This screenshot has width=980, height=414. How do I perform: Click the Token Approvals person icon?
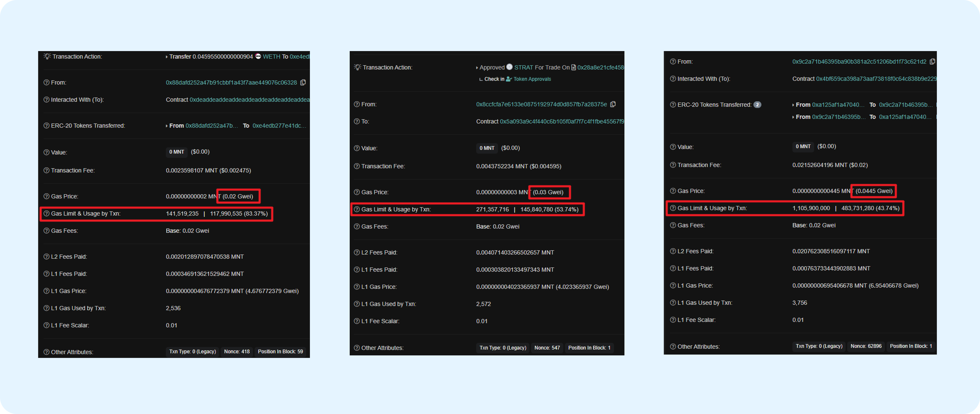509,79
